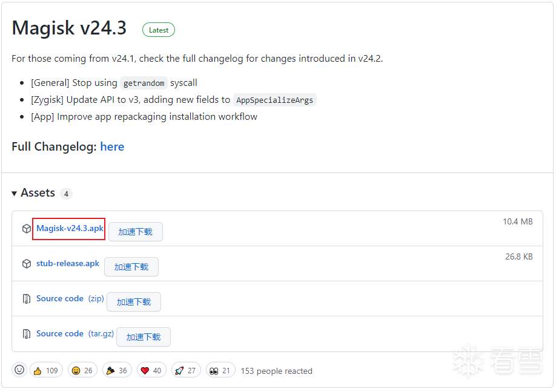The image size is (556, 392).
Task: Download the Magisk-v24.3.apk file
Action: pyautogui.click(x=70, y=229)
